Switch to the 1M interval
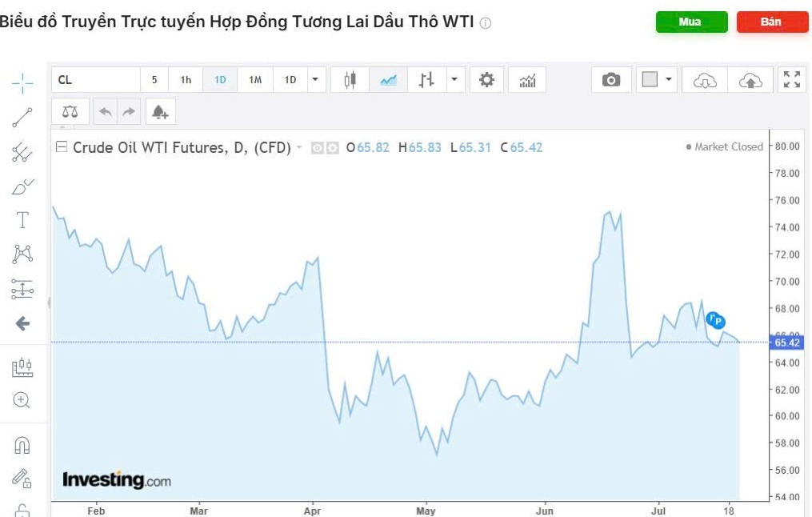Screen dimensions: 812x517 click(255, 80)
